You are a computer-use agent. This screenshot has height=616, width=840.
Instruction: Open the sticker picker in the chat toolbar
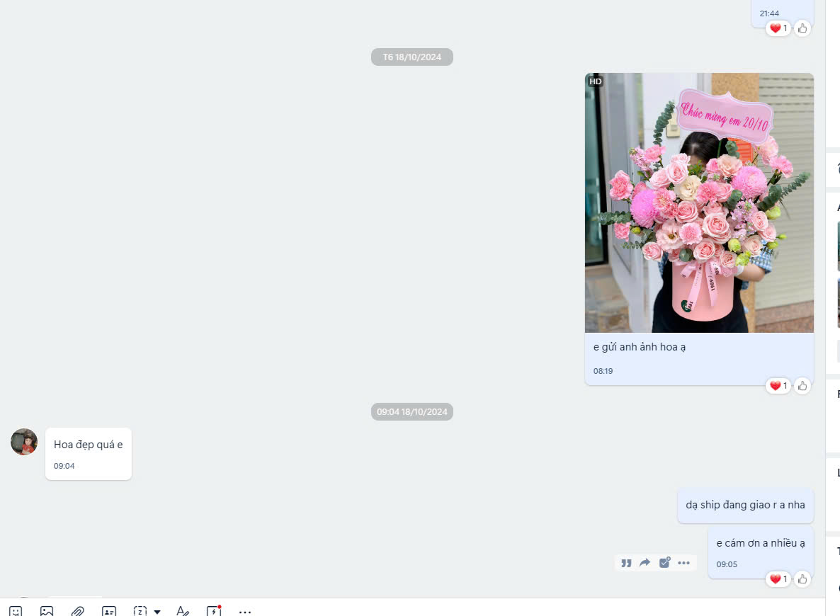tap(16, 611)
